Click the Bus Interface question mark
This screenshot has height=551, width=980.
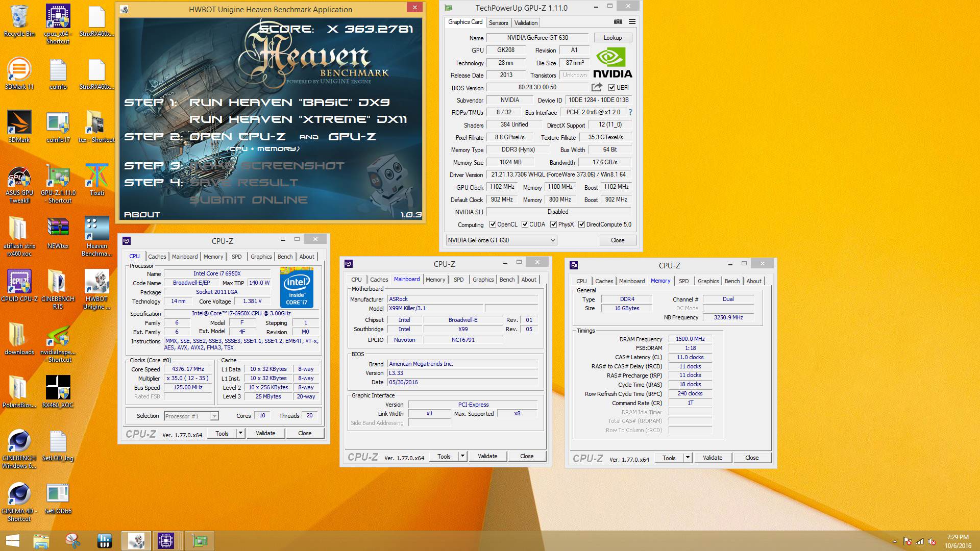(x=630, y=112)
